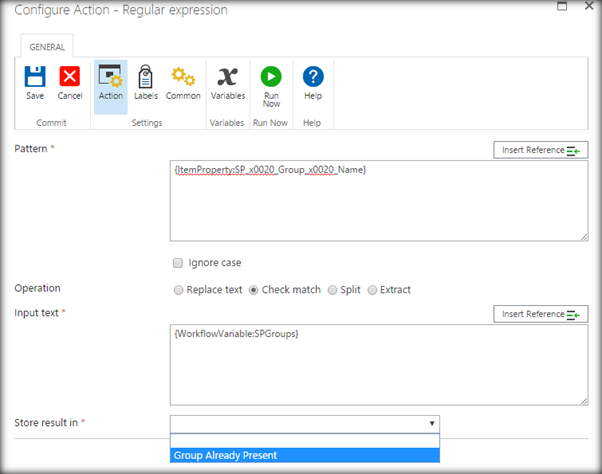Image resolution: width=602 pixels, height=474 pixels.
Task: Choose Group Already Present from the list
Action: click(x=305, y=455)
